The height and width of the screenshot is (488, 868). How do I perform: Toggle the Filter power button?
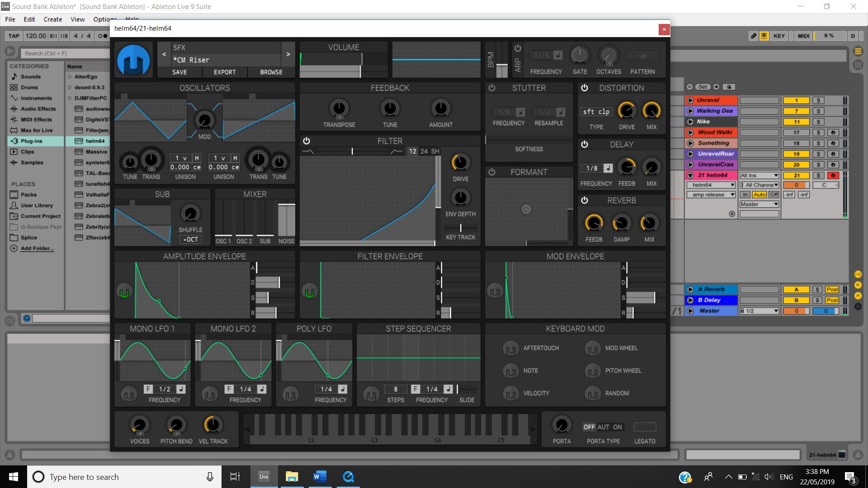pos(306,141)
